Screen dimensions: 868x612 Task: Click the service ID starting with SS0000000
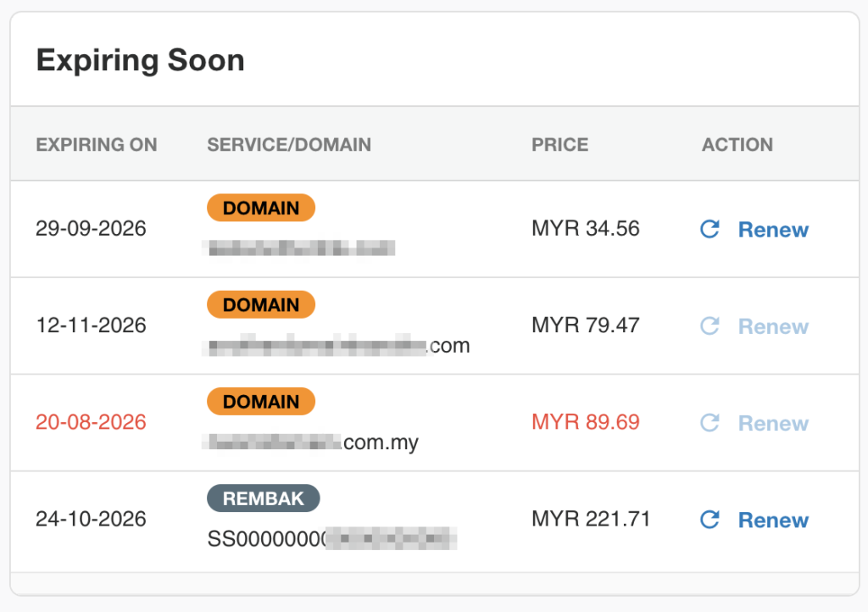tap(331, 539)
